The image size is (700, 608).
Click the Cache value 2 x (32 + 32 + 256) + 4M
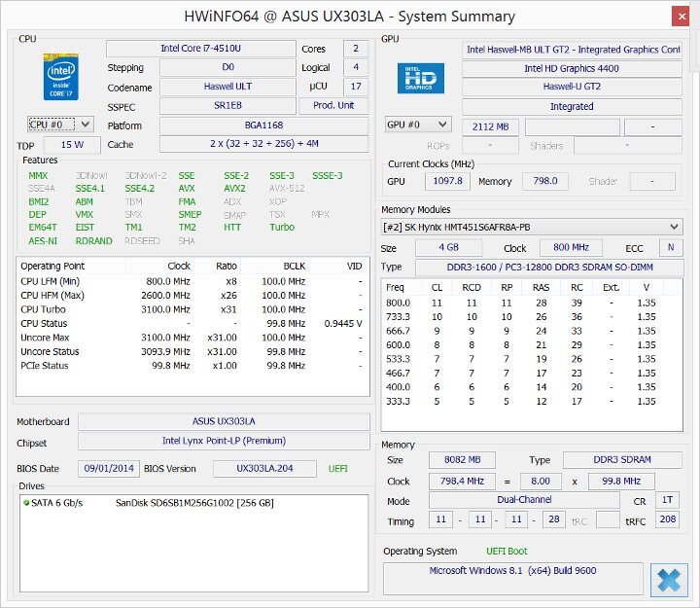point(263,144)
